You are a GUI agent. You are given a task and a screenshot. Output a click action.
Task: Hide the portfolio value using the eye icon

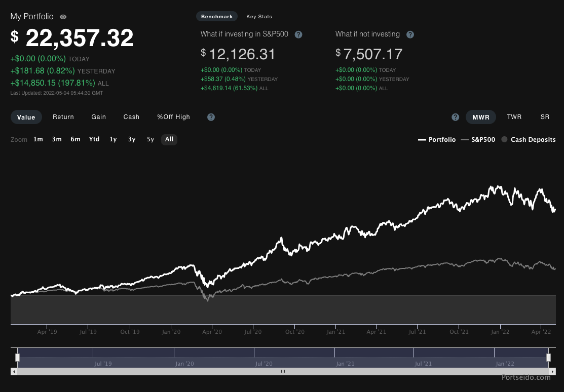click(x=62, y=17)
